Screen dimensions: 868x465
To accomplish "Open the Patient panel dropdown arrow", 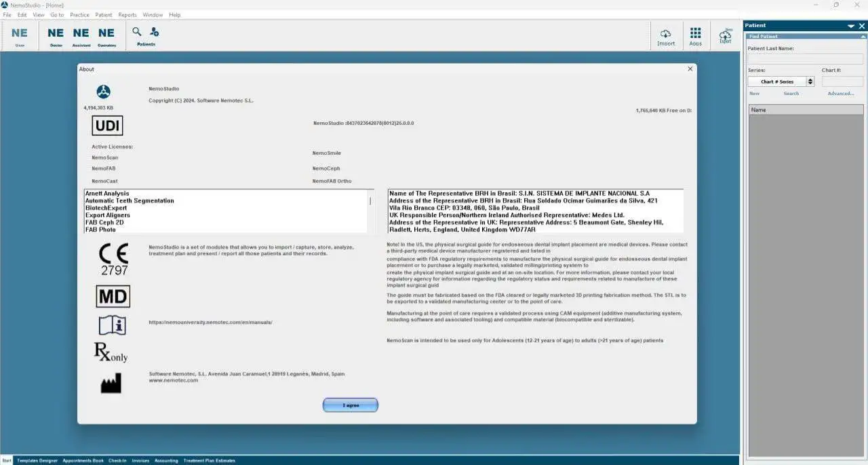I will [851, 26].
